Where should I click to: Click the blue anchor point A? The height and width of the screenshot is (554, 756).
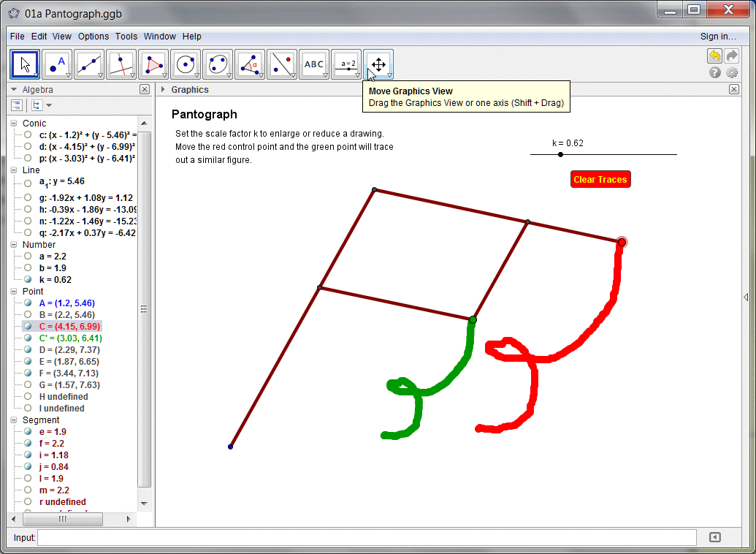[x=231, y=447]
